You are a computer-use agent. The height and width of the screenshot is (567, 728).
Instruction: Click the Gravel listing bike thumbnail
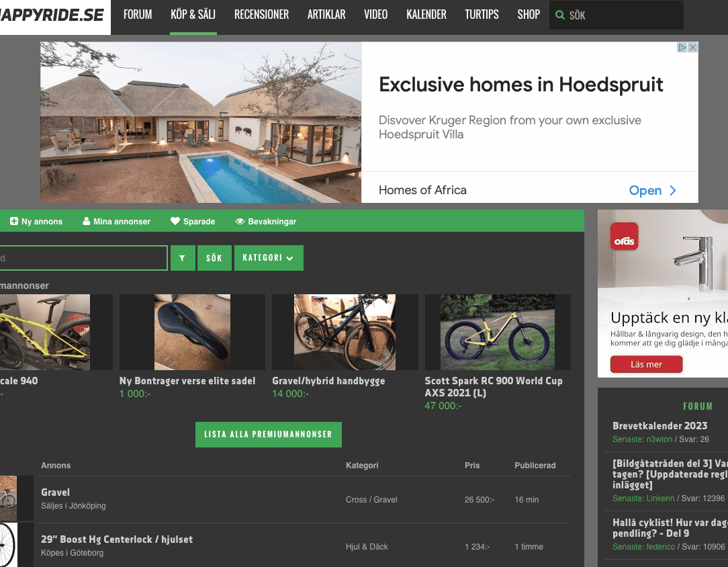(8, 498)
